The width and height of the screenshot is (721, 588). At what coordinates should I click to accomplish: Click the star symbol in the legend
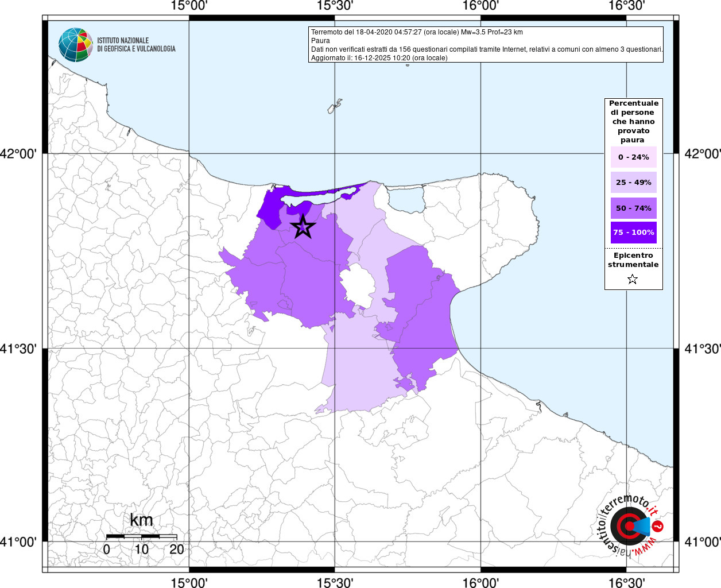tap(633, 280)
